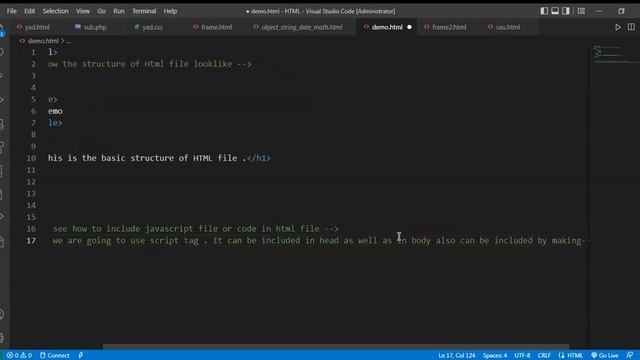Viewport: 640px width, 360px height.
Task: Show errors and warnings in status bar
Action: (x=19, y=356)
